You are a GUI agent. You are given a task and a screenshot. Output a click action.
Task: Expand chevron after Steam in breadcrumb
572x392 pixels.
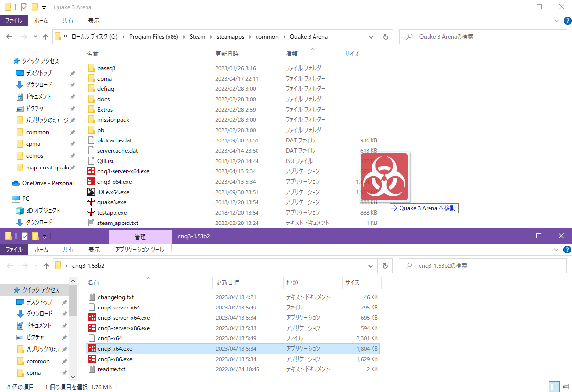click(x=211, y=37)
